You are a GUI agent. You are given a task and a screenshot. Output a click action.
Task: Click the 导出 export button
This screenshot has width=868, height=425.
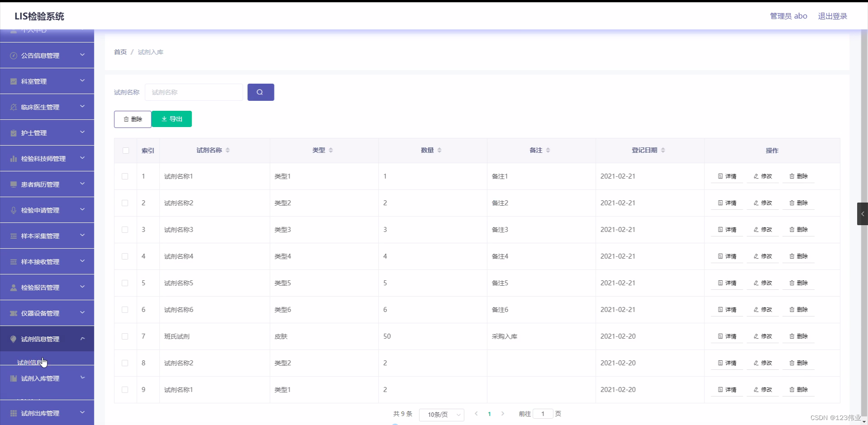click(x=171, y=119)
